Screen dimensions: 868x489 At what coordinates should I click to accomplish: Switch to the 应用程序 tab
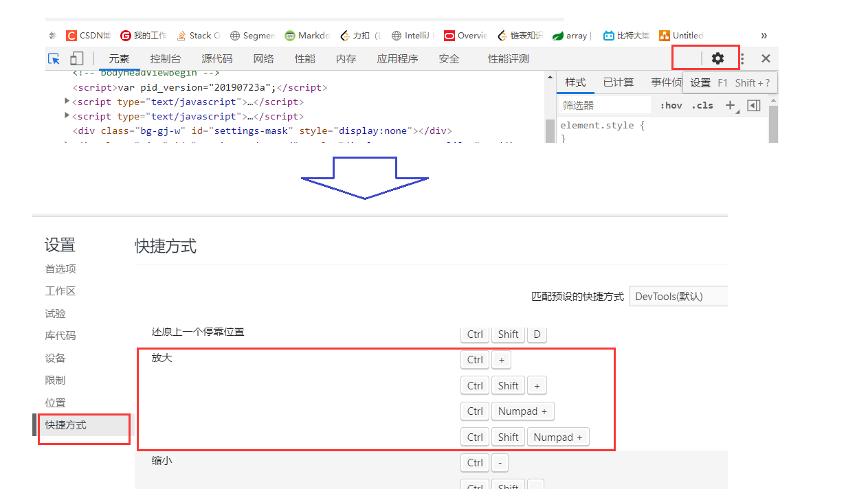click(x=397, y=59)
